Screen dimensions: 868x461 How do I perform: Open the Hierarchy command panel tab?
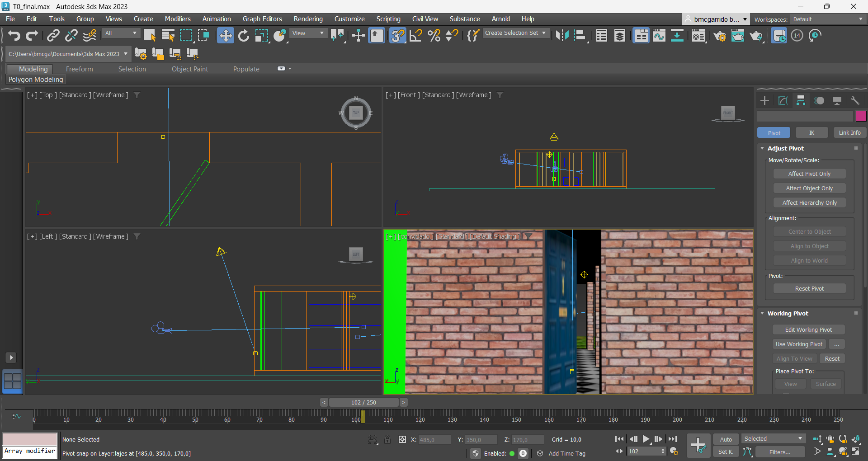(x=801, y=100)
